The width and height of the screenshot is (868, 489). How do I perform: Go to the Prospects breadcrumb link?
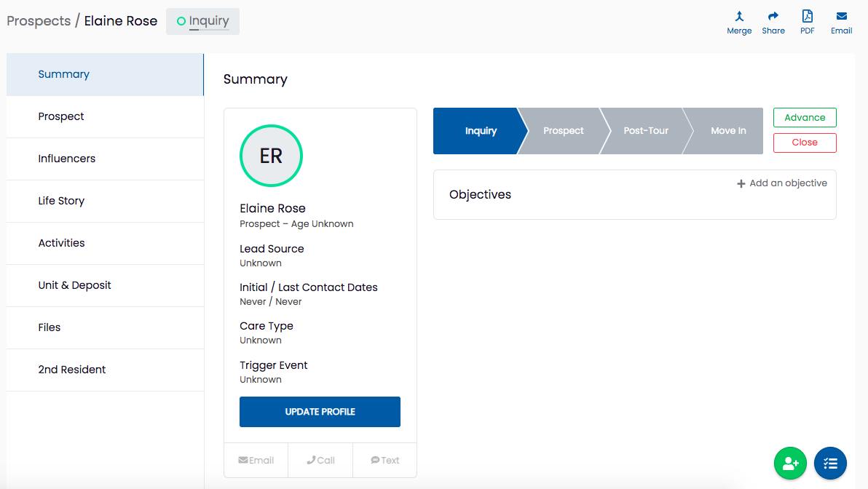[39, 21]
